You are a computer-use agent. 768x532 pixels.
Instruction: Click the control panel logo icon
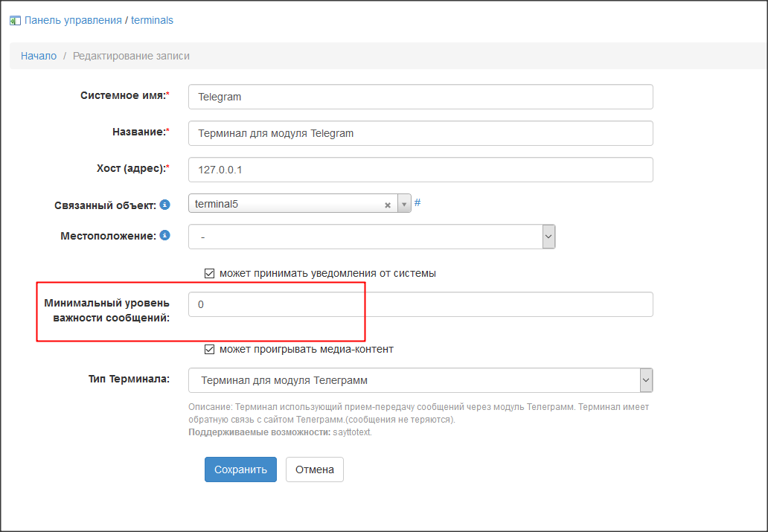click(x=15, y=21)
